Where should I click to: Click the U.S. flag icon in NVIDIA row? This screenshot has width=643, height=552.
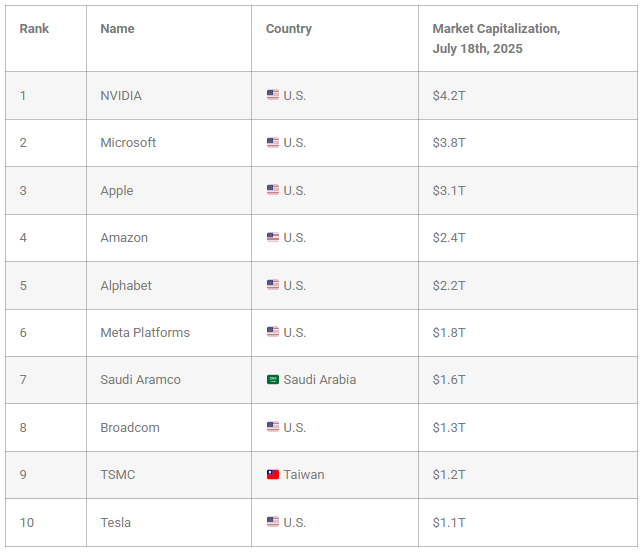273,95
